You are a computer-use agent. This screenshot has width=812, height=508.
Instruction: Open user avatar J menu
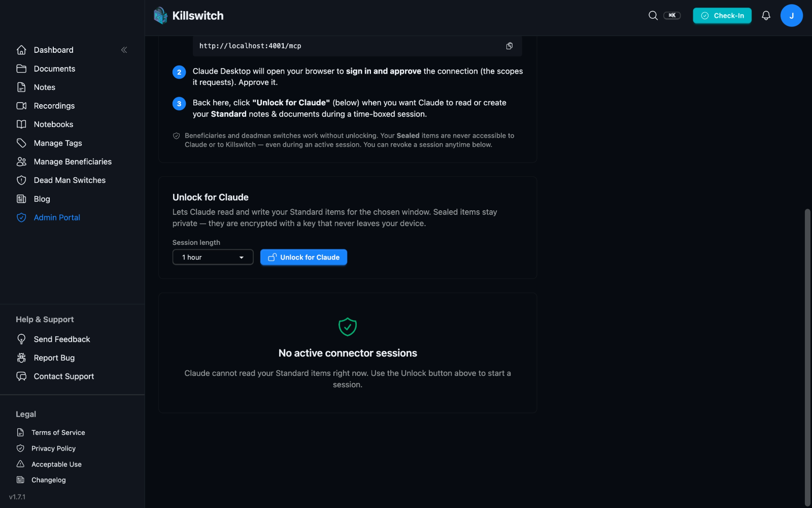[791, 15]
